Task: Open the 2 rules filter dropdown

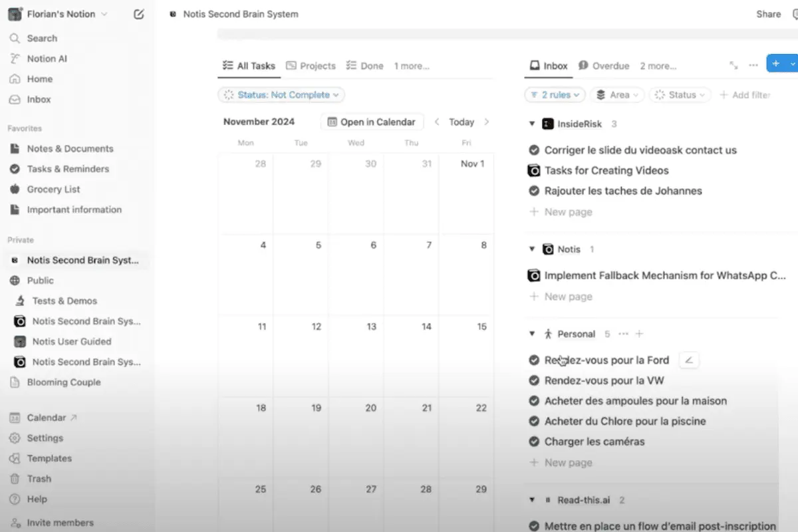Action: coord(555,95)
